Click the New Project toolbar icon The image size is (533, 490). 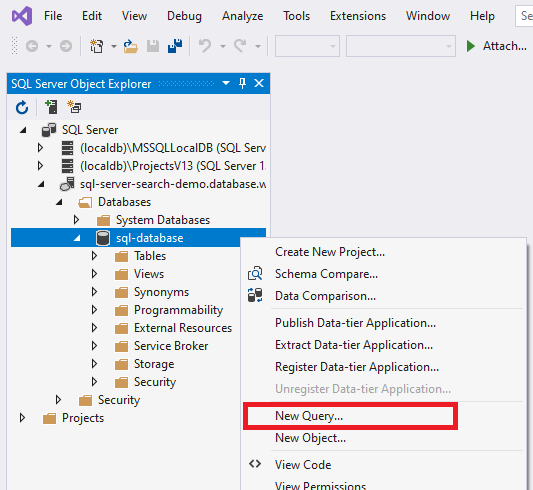coord(97,46)
